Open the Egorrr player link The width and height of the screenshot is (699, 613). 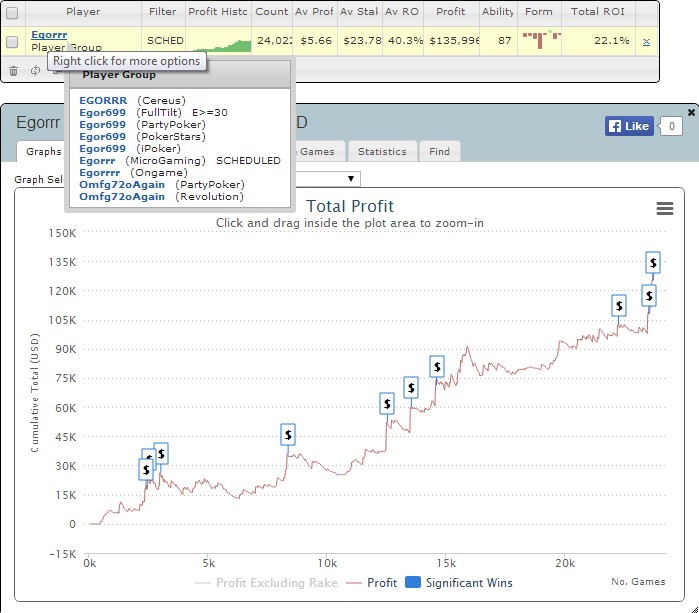coord(49,35)
